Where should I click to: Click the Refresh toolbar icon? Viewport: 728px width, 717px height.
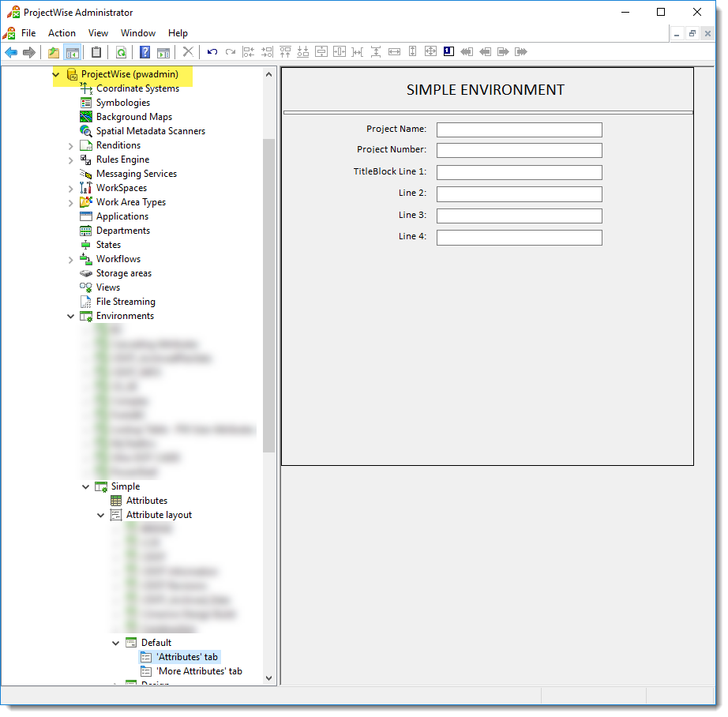[x=121, y=52]
